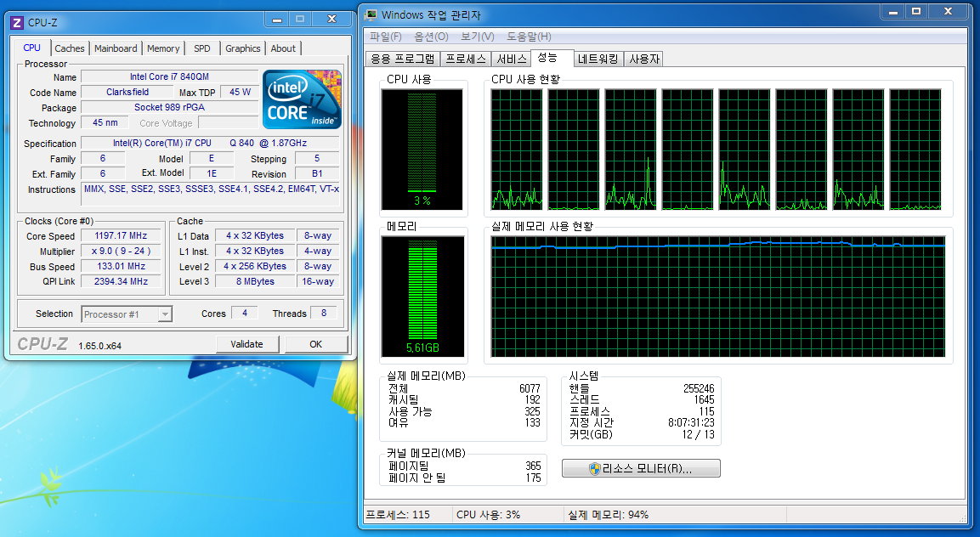
Task: Click the QPI Link value 2394.34 MHz
Action: tap(121, 281)
